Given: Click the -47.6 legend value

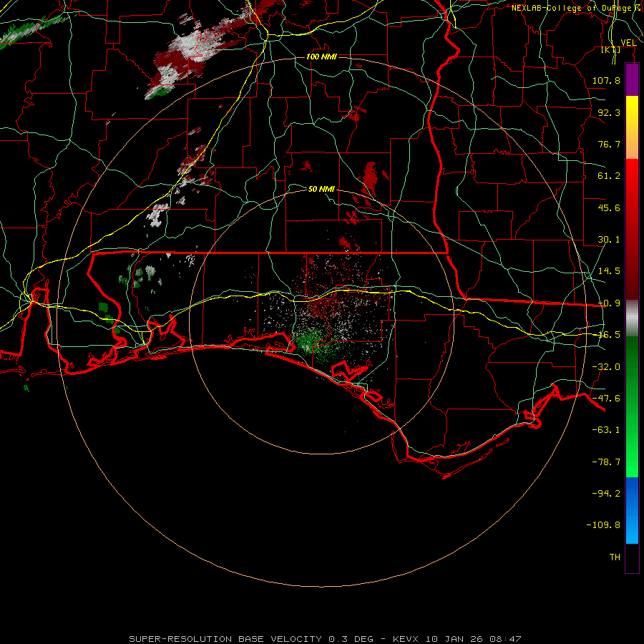Looking at the screenshot, I should 606,399.
